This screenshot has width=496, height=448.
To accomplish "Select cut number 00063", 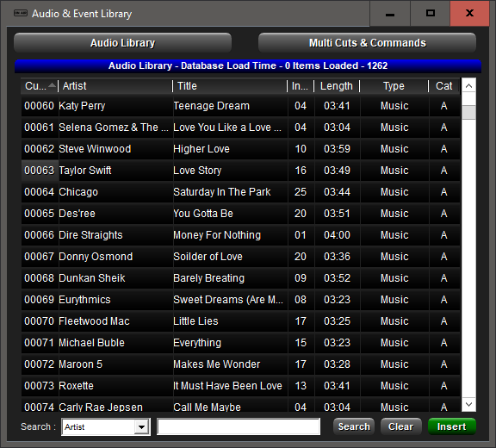I will 40,171.
